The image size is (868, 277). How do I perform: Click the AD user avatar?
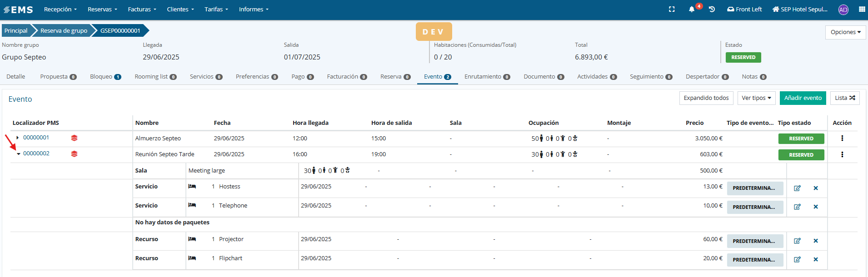click(x=843, y=10)
